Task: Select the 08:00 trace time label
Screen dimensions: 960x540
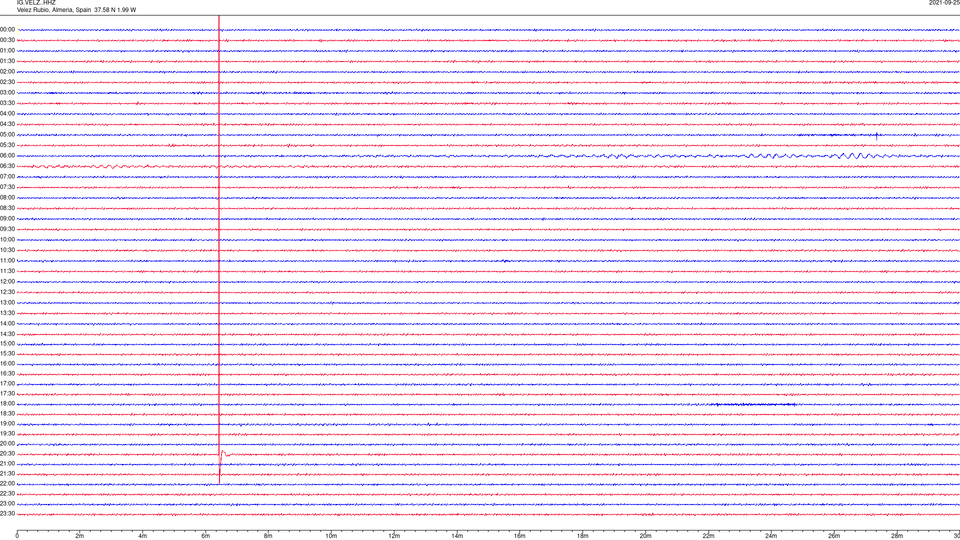Action: click(7, 198)
